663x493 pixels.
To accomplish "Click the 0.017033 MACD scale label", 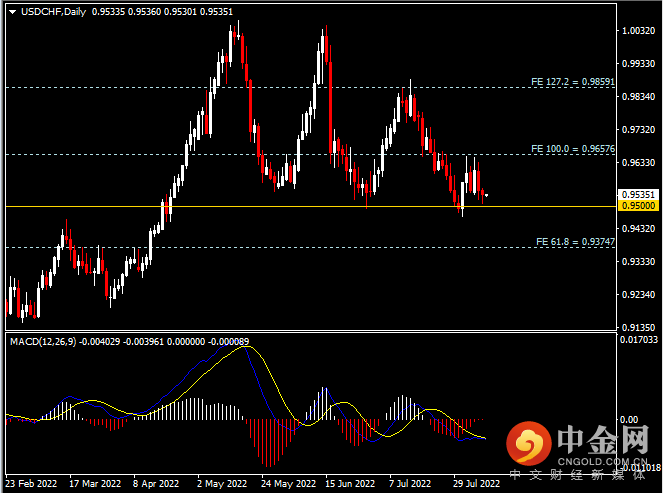I will 638,340.
